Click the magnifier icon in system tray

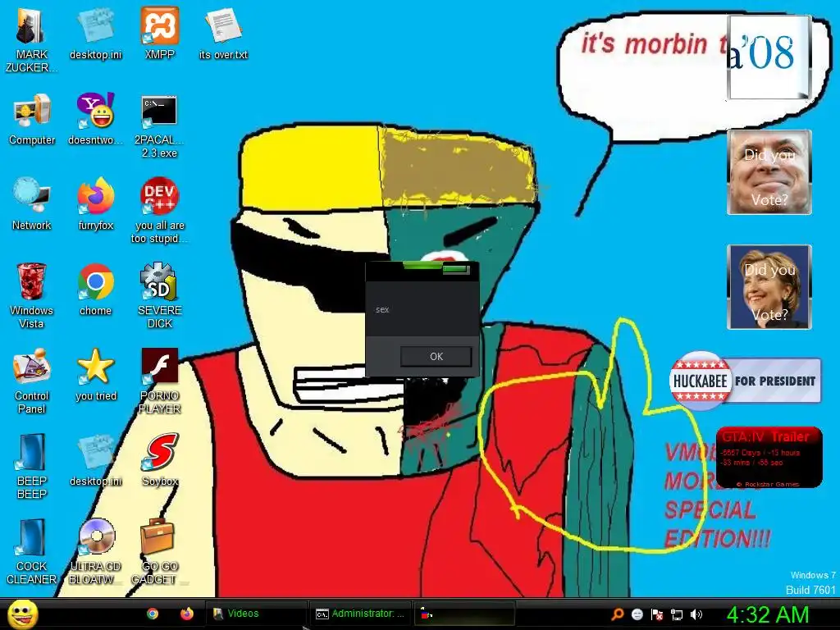(617, 614)
